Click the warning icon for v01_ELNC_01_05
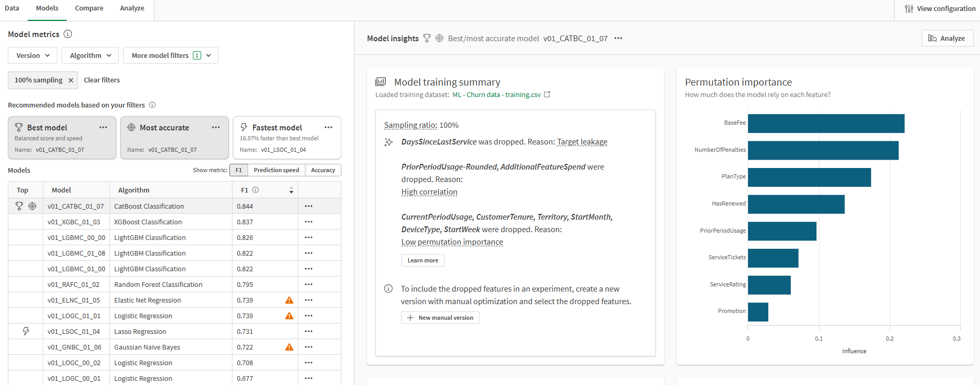The width and height of the screenshot is (980, 385). tap(289, 300)
